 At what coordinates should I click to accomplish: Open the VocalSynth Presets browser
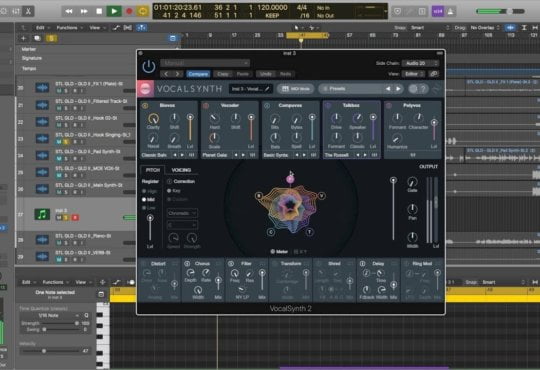tap(351, 89)
